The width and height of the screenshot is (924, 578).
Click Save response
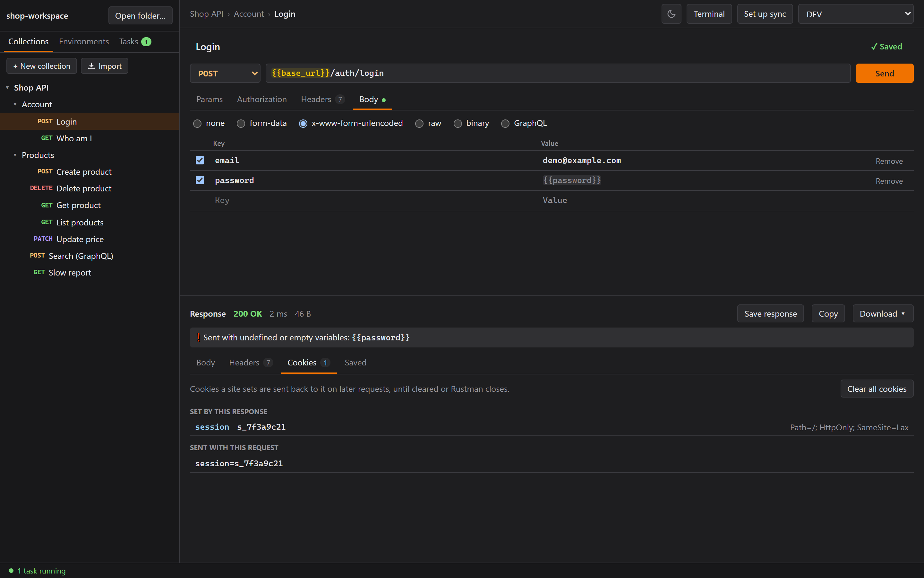click(x=771, y=313)
